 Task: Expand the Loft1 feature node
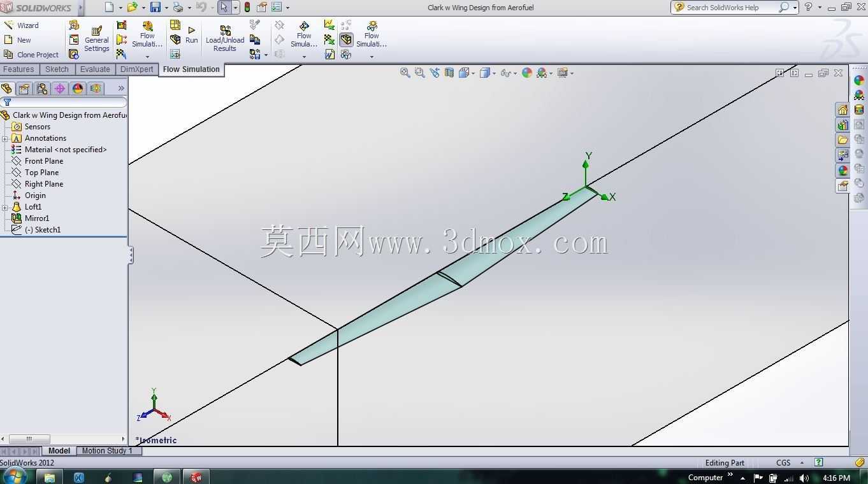click(5, 208)
